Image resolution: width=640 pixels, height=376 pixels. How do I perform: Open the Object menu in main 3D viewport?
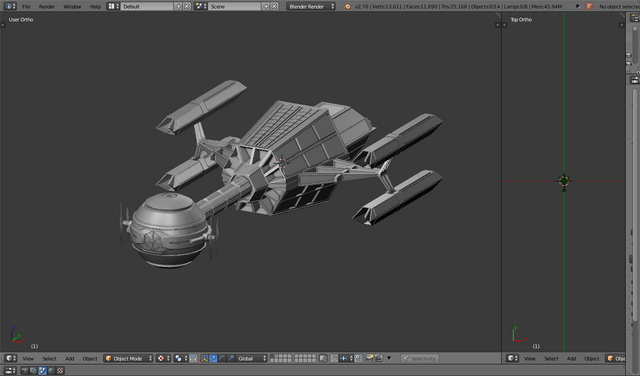tap(90, 358)
